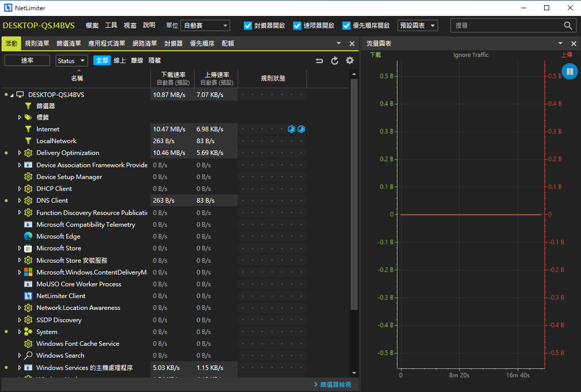The height and width of the screenshot is (392, 581).
Task: Toggle the 速限器開啟 checkbox
Action: tap(297, 26)
